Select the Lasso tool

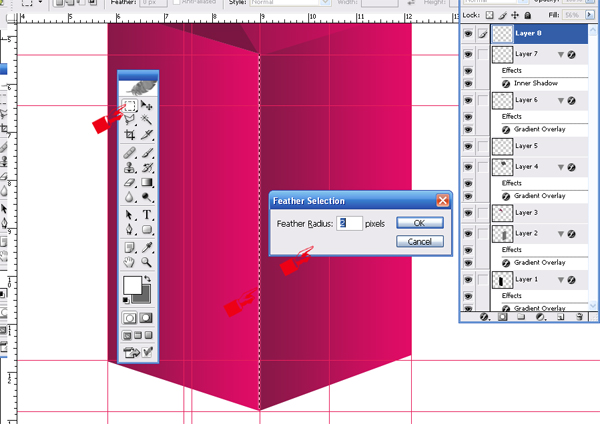click(x=130, y=120)
